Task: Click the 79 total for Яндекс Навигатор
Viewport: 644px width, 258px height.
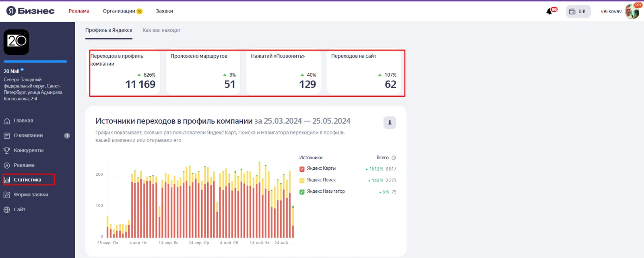Action: [394, 192]
